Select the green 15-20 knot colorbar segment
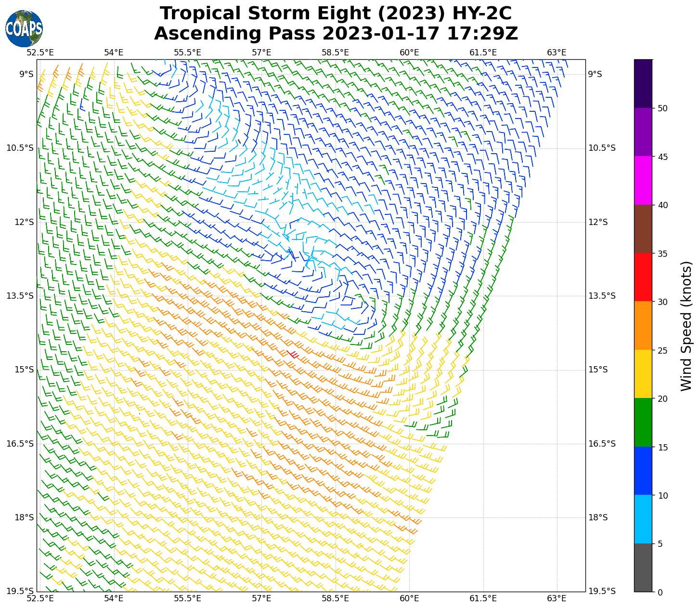The width and height of the screenshot is (700, 609). tap(643, 422)
